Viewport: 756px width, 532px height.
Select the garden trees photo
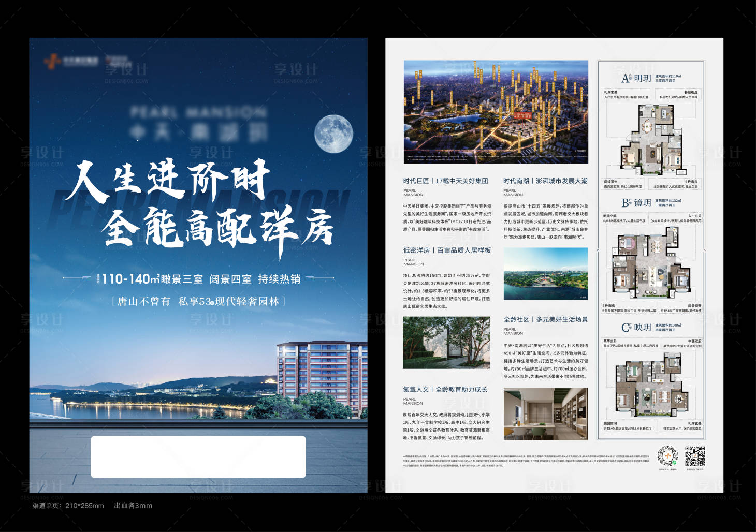coord(446,343)
